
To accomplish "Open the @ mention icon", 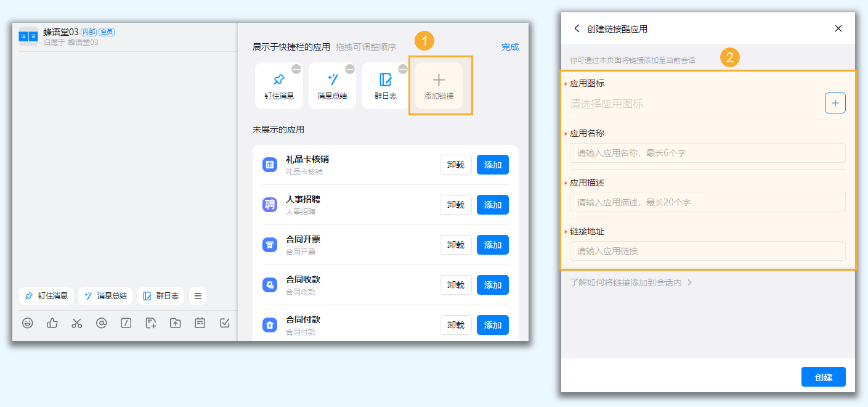I will 101,323.
